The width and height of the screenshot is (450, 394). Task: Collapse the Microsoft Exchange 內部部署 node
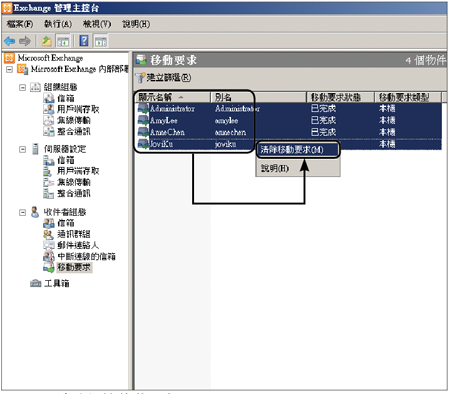tap(10, 69)
